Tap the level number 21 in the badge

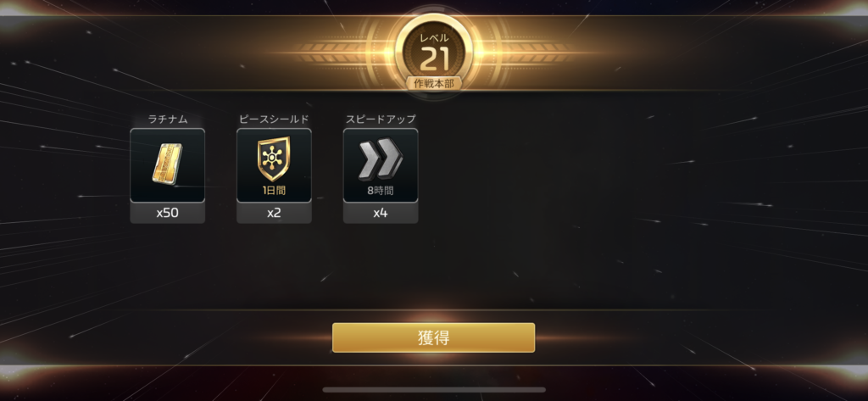point(434,59)
